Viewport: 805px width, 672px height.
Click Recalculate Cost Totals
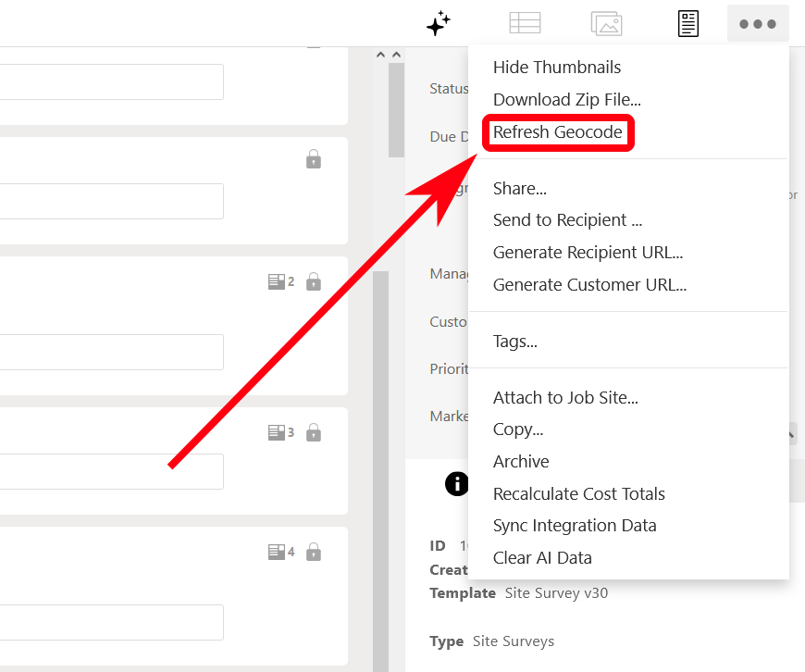[x=578, y=494]
